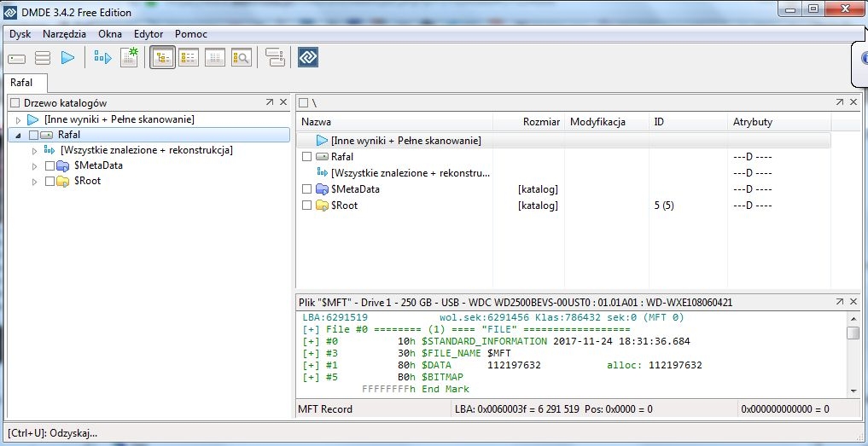Click scroll down arrow in MFT record panel

point(853,391)
